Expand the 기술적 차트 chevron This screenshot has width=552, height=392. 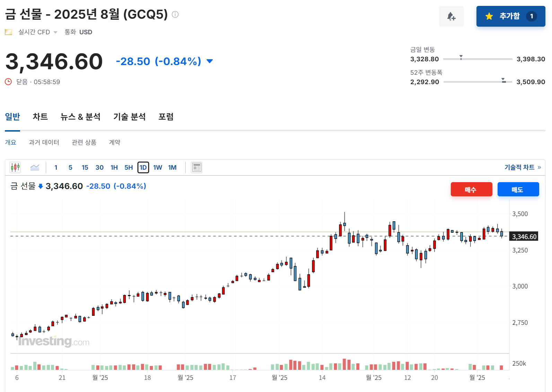pos(538,167)
